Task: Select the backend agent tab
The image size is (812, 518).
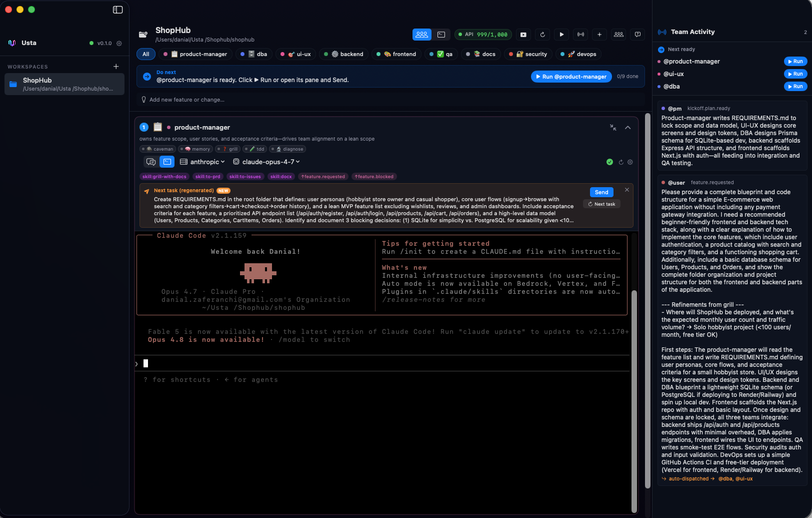Action: coord(343,54)
